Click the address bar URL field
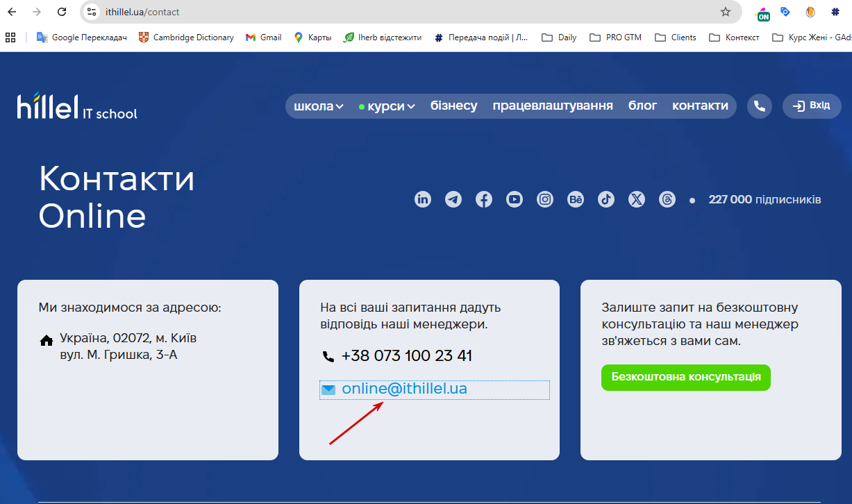 (x=410, y=12)
